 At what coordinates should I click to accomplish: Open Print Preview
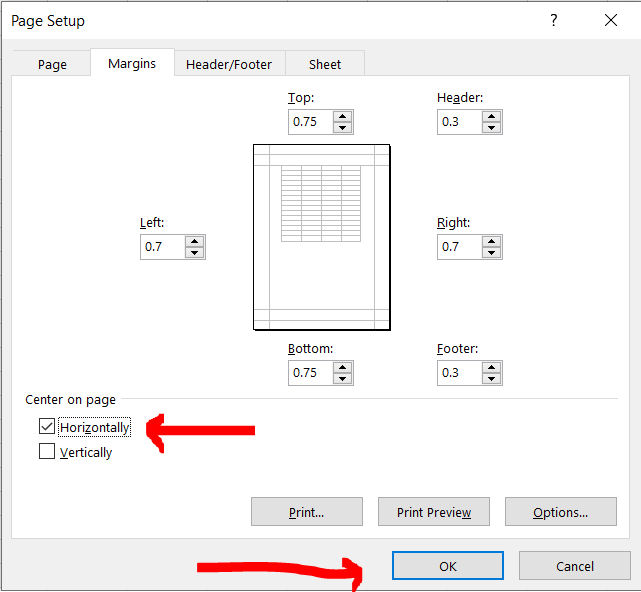tap(434, 511)
